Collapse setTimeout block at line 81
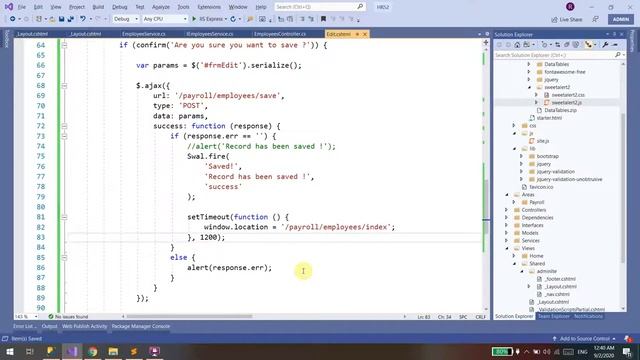This screenshot has width=640, height=360. 64,217
